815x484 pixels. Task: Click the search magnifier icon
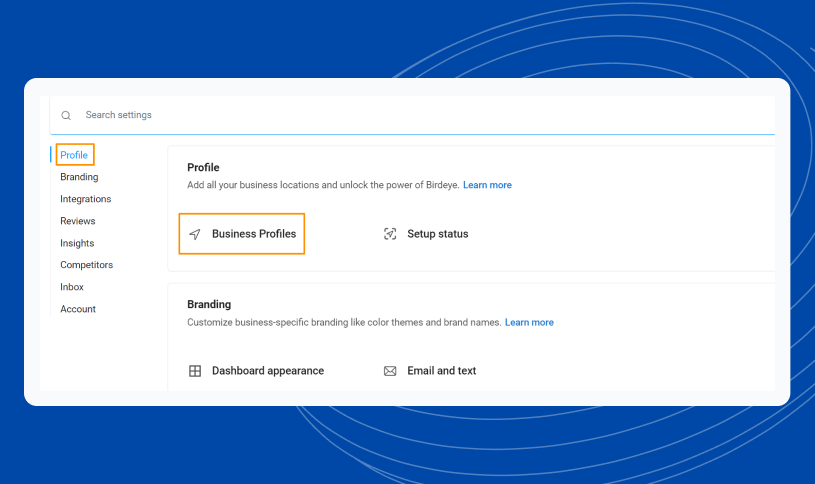tap(66, 115)
